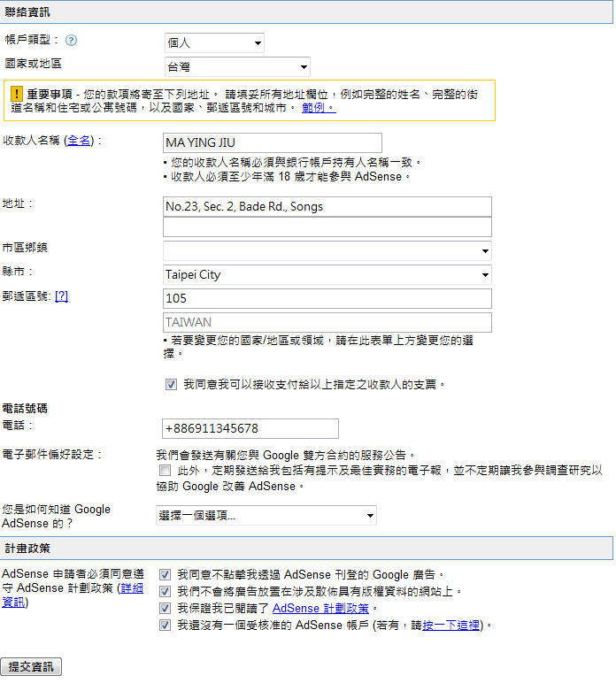Viewport: 616px width, 691px height.
Task: Open the 帳戶類型 dropdown showing 個人
Action: click(214, 42)
